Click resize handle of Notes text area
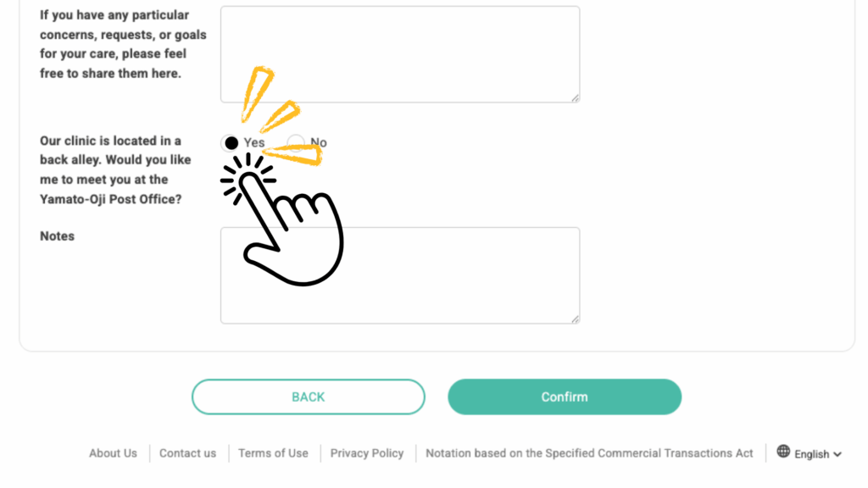 pos(576,319)
